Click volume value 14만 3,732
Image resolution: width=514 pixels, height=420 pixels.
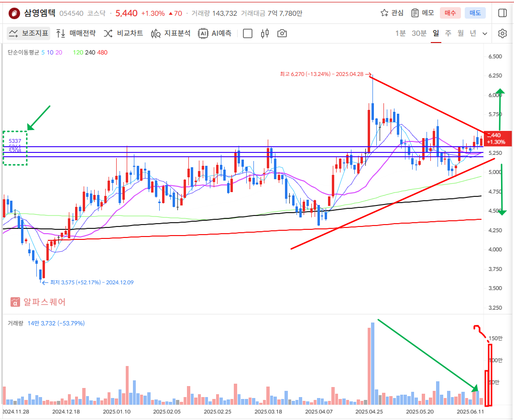click(x=56, y=323)
